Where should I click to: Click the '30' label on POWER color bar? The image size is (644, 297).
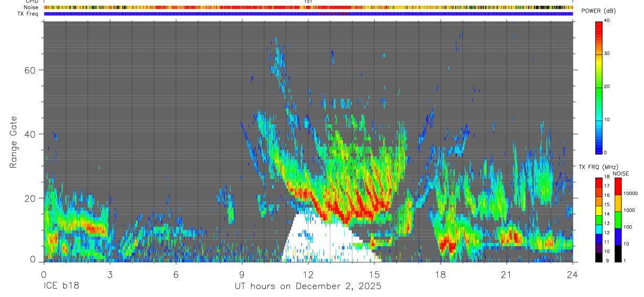click(x=607, y=53)
